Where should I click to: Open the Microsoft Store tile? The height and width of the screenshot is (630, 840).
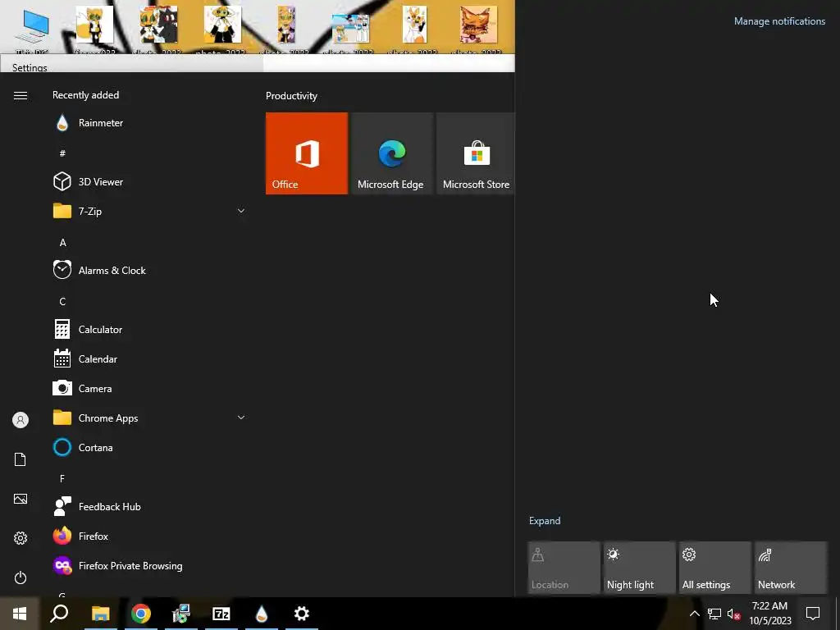[476, 153]
